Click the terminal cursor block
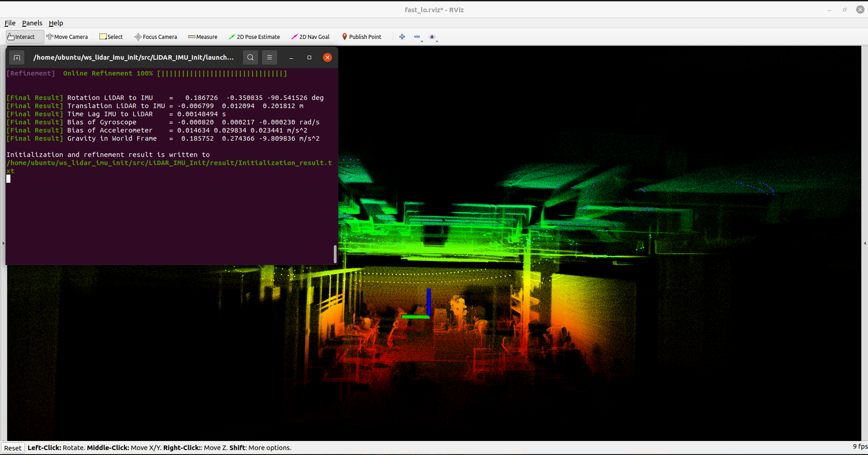 [8, 179]
